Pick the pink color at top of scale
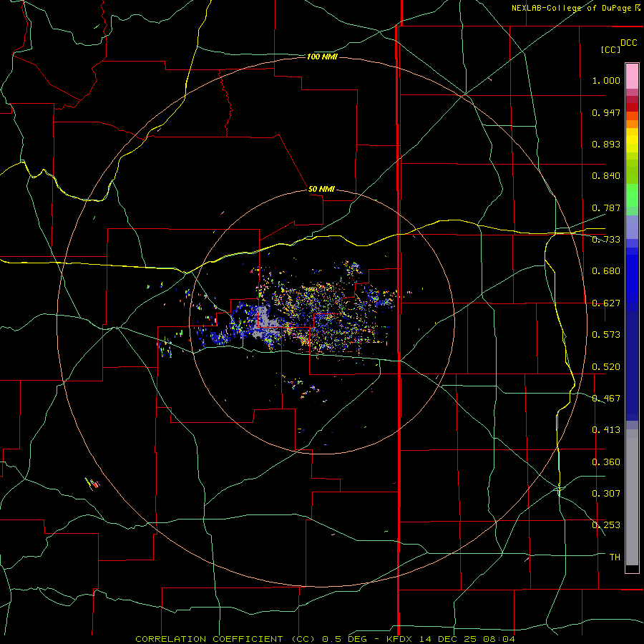 (632, 76)
